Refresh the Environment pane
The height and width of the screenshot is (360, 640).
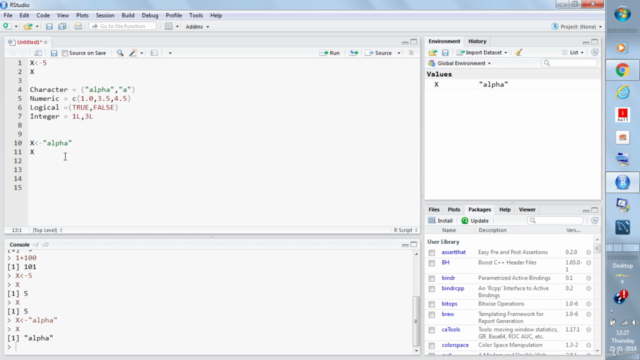595,52
